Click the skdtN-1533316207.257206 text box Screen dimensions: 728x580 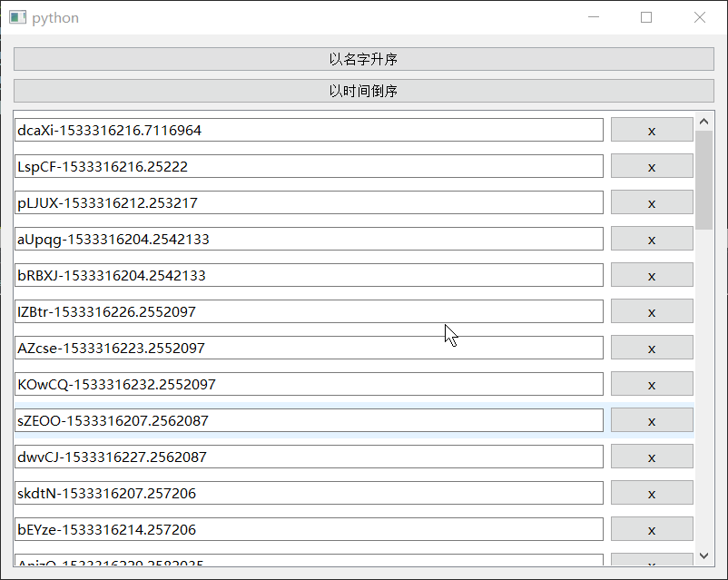pyautogui.click(x=309, y=493)
